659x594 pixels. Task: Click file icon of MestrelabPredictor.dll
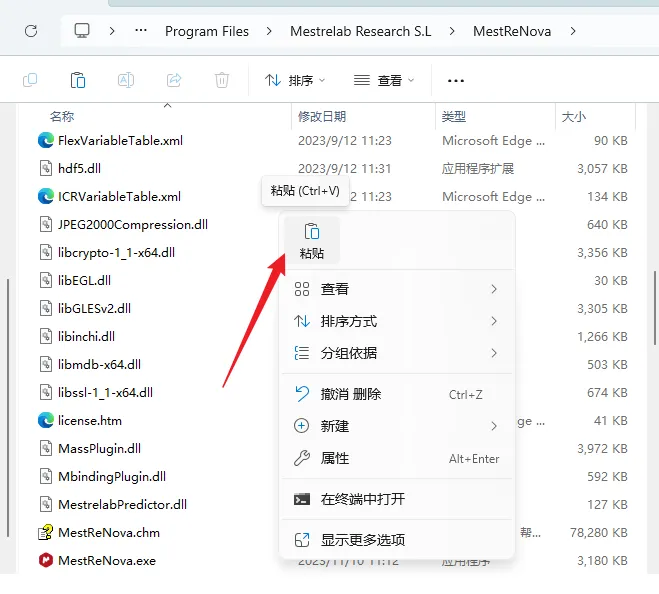[46, 504]
